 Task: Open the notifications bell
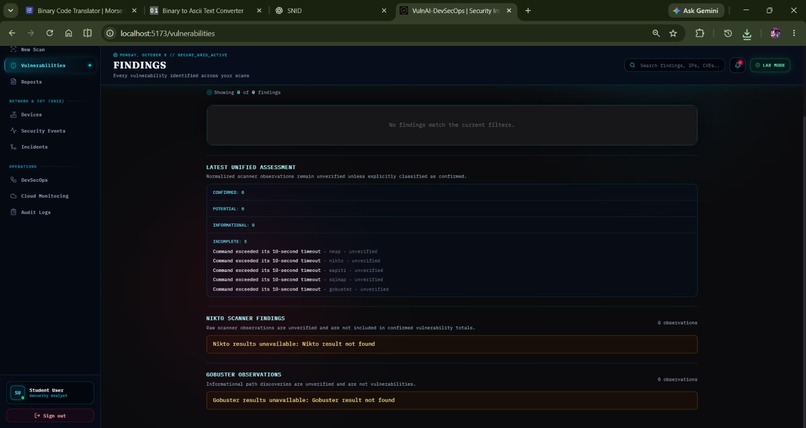point(738,65)
